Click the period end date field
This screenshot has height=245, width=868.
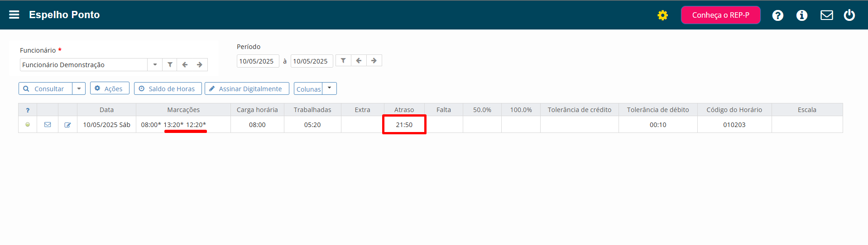(312, 61)
